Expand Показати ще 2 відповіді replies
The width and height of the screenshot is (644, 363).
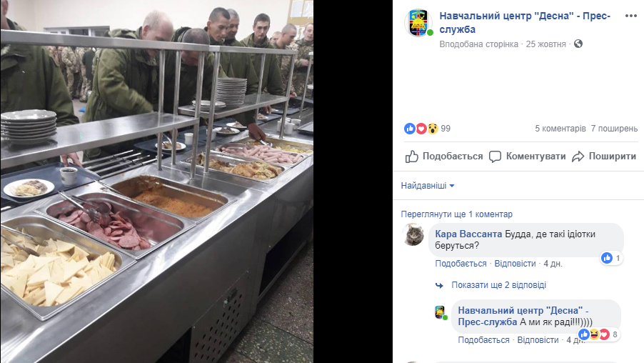[498, 285]
